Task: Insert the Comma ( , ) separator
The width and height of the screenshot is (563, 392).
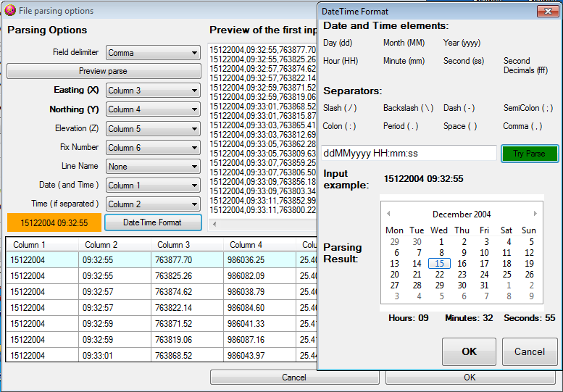Action: 522,126
